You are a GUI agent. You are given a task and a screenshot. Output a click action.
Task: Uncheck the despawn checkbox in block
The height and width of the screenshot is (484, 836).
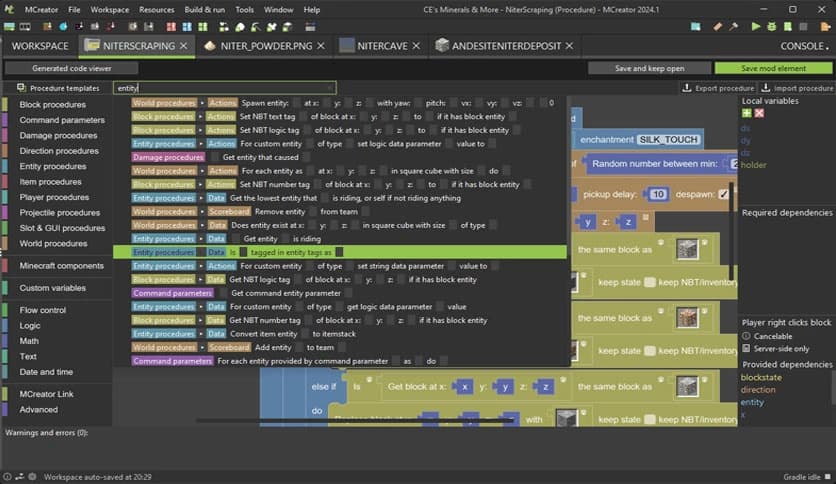click(724, 194)
